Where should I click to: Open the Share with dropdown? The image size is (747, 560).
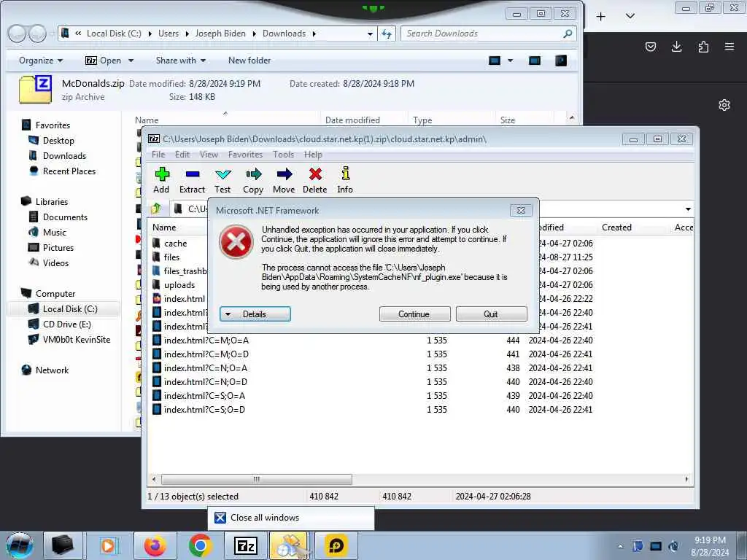(181, 61)
